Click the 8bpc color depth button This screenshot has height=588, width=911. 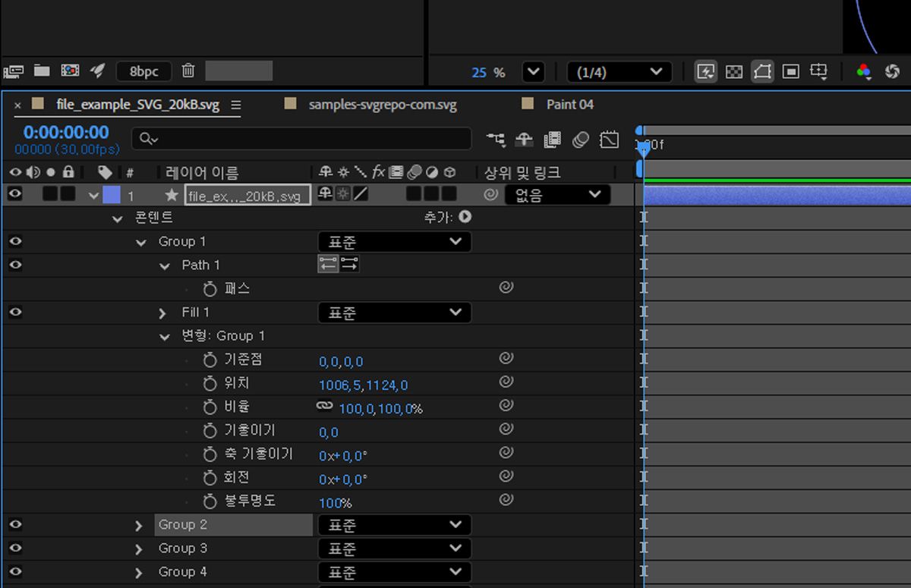(143, 71)
